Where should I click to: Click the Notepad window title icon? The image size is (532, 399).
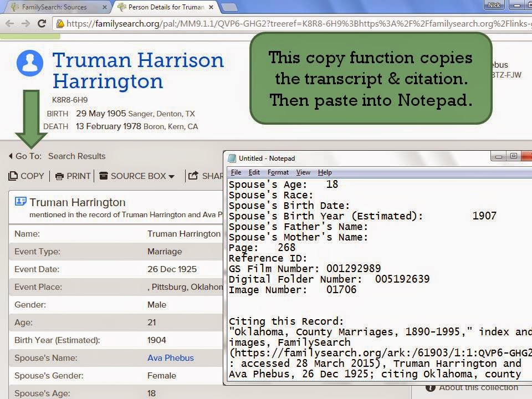(232, 158)
